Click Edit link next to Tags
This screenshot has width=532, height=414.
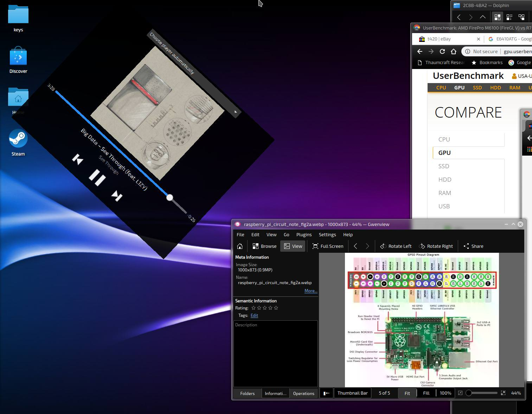(254, 315)
